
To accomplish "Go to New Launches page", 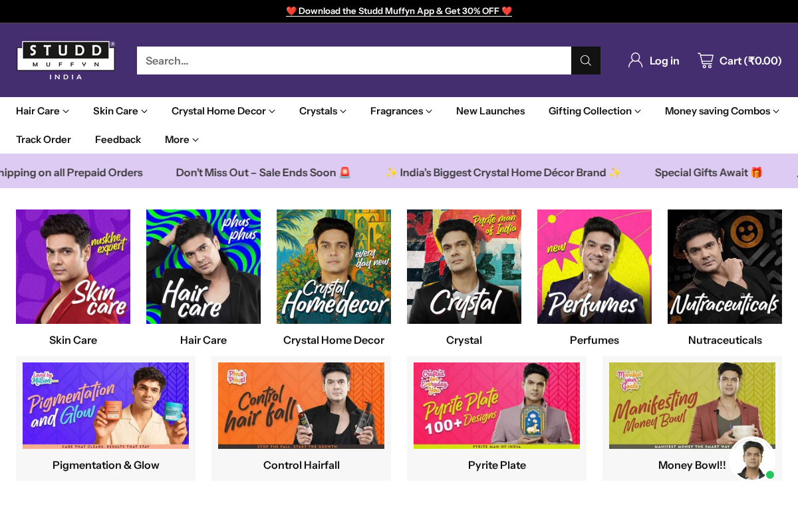I will [490, 111].
